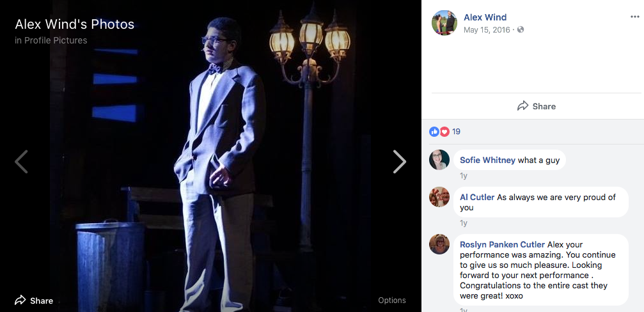View the 19 reactions count
644x312 pixels.
(x=456, y=132)
